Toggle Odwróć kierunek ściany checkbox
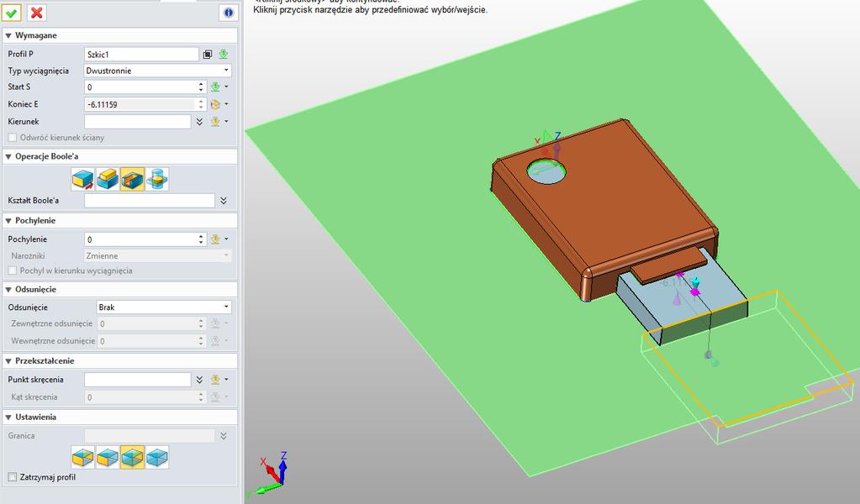 click(12, 138)
